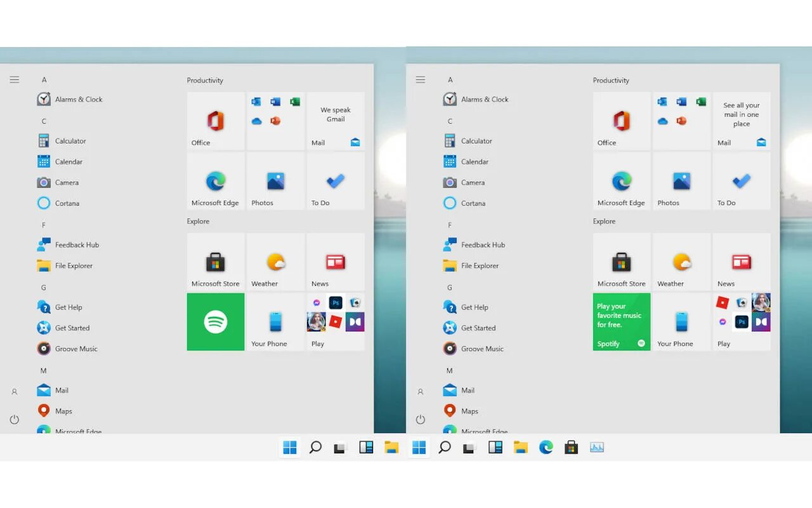
Task: Open Groove Music in left Start menu
Action: pyautogui.click(x=67, y=349)
